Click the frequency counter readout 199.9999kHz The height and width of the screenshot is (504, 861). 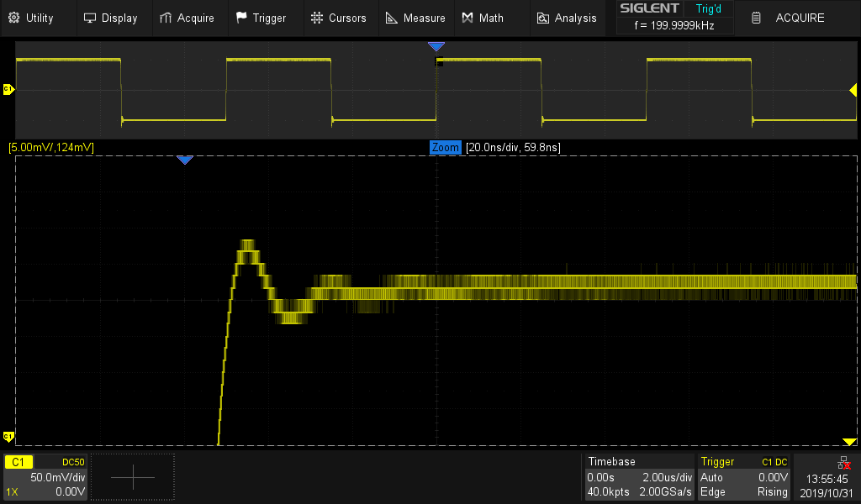pos(675,25)
